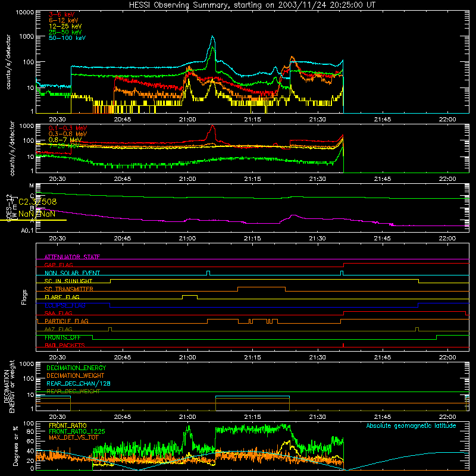Click the 20:45 tick under MeV panel
Viewport: 476px width, 476px height.
(x=123, y=179)
